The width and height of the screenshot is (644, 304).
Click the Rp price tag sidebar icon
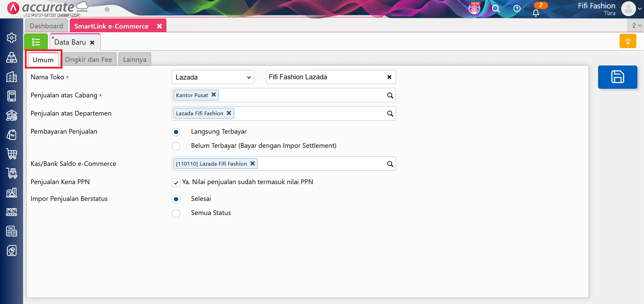pos(11,134)
